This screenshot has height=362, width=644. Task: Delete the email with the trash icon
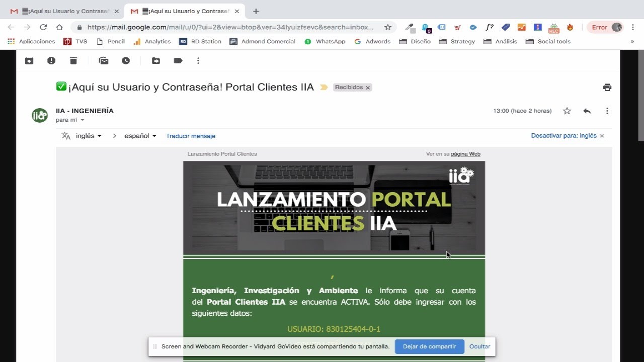[73, 61]
